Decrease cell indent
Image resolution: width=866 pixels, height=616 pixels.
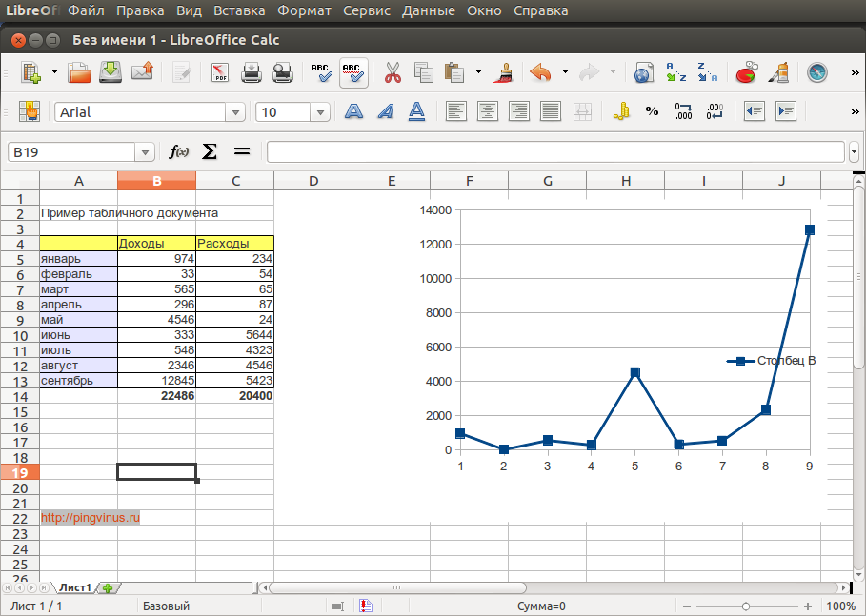755,112
